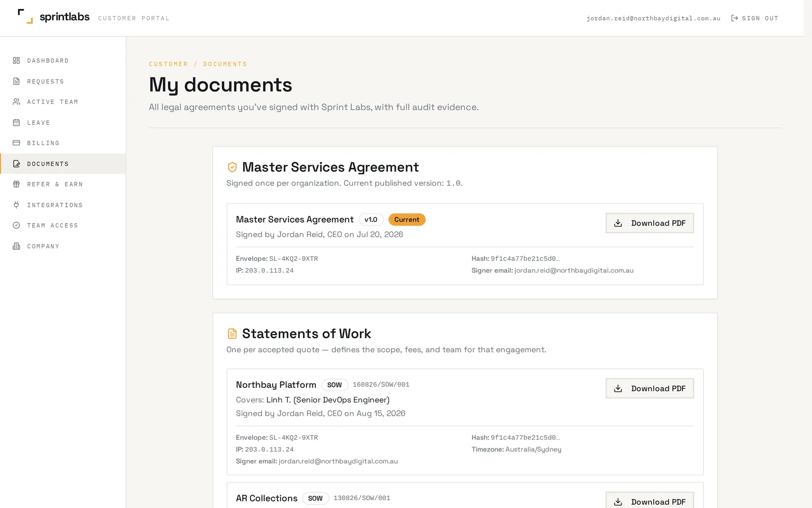Download the Master Services Agreement PDF
This screenshot has height=508, width=812.
pos(650,223)
